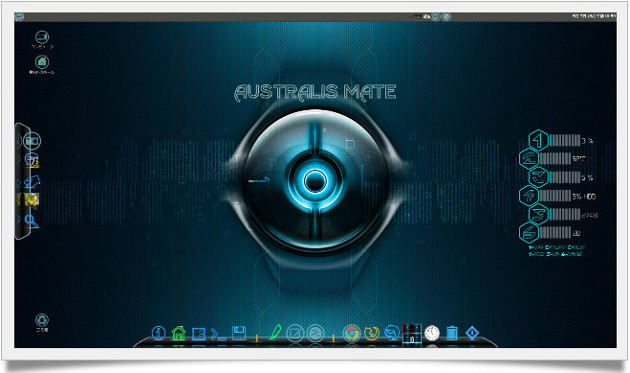Viewport: 630px width, 373px height.
Task: Open the icon with yellow warning badge
Action: click(32, 160)
